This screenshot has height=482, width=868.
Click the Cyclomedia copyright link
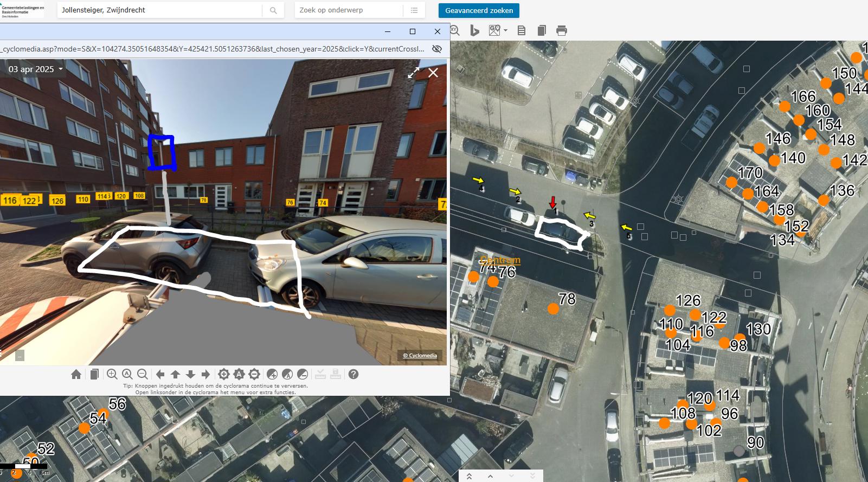420,356
